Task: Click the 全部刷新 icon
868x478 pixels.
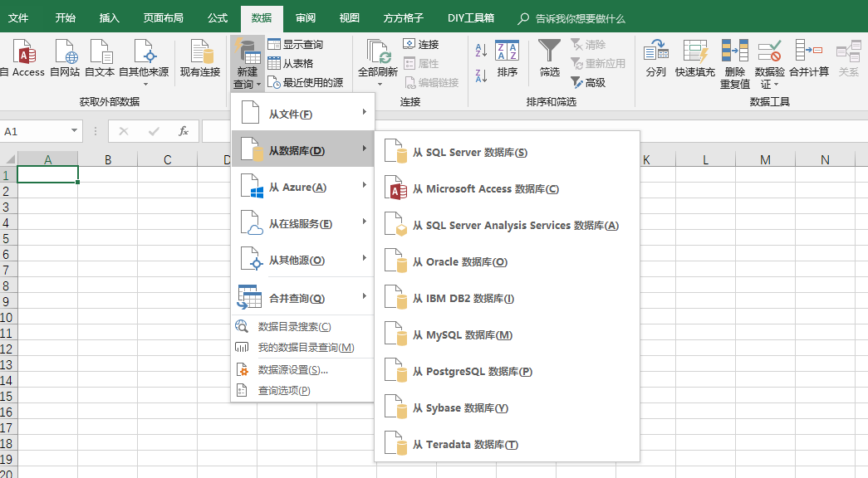Action: click(378, 53)
